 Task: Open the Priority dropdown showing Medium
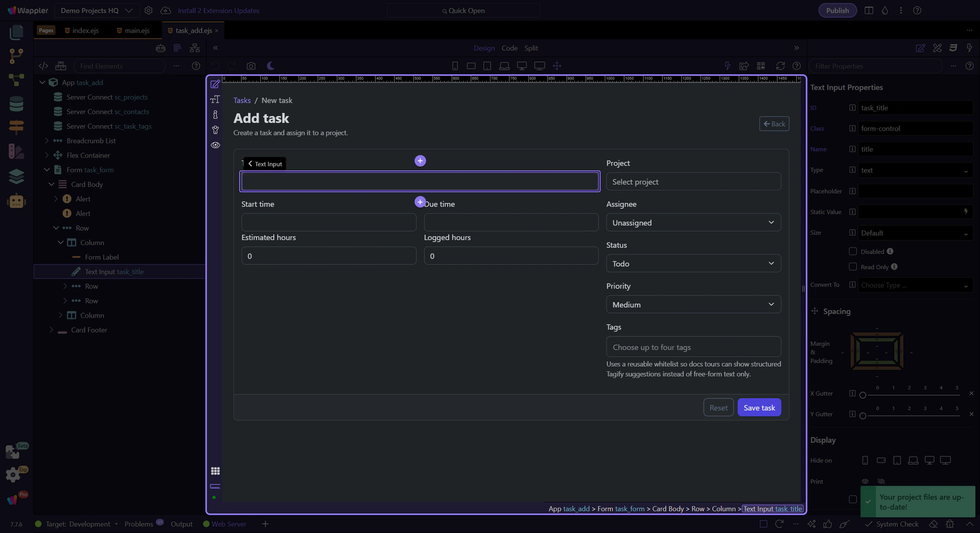[x=693, y=305]
